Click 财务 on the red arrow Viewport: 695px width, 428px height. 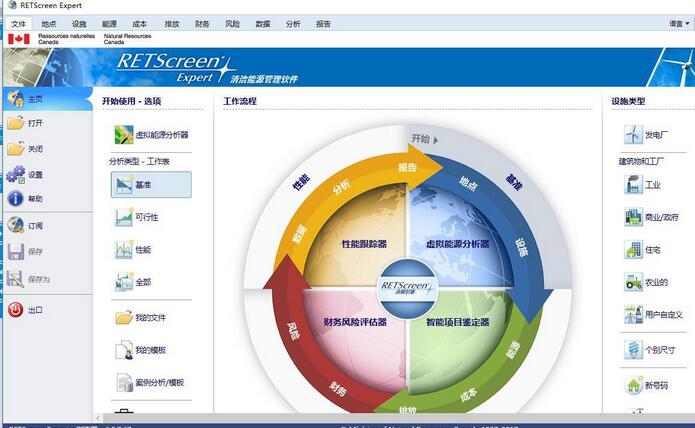(x=338, y=389)
